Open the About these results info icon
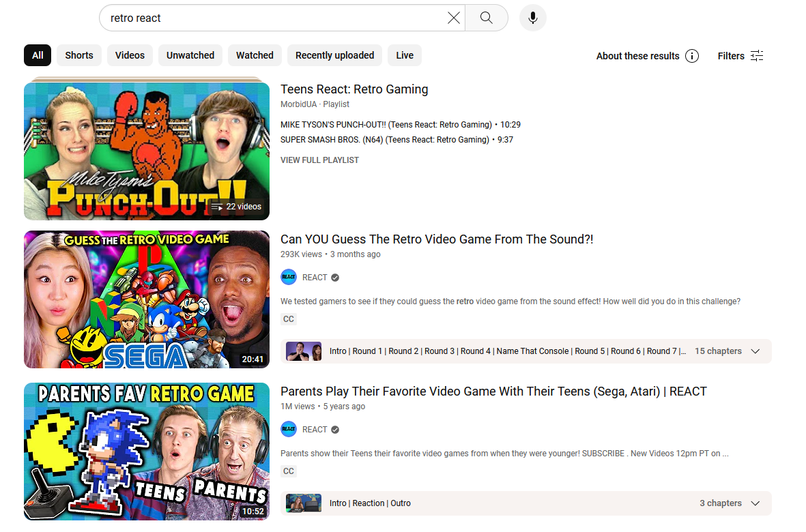The width and height of the screenshot is (806, 532). pyautogui.click(x=692, y=56)
